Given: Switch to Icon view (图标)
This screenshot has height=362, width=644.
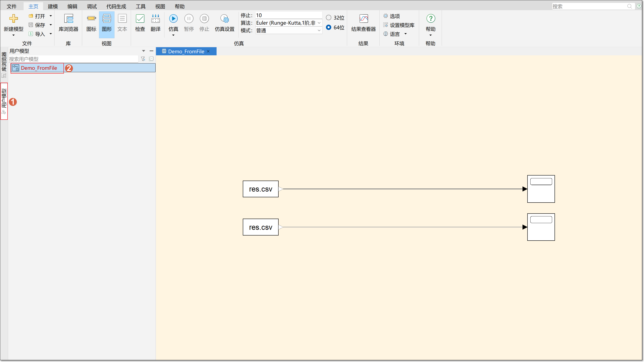Looking at the screenshot, I should point(91,19).
